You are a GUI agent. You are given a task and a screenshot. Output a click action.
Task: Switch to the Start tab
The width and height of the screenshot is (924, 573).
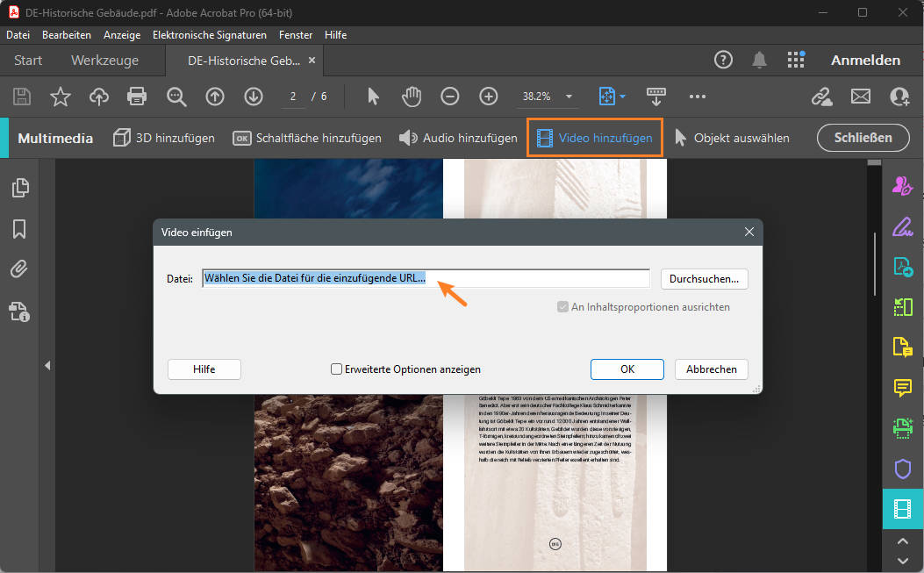[28, 61]
